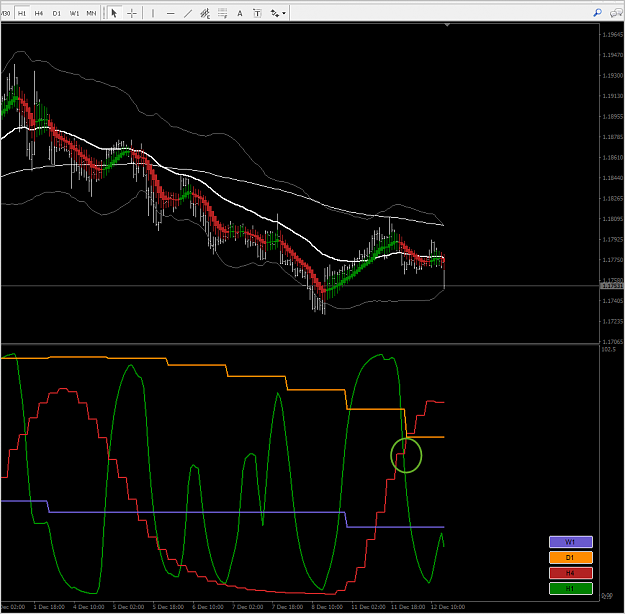
Task: Select the text label 'T' tool
Action: point(257,13)
